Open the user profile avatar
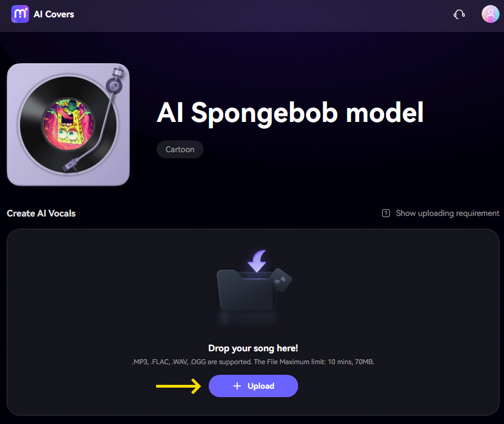This screenshot has width=504, height=424. [x=490, y=14]
